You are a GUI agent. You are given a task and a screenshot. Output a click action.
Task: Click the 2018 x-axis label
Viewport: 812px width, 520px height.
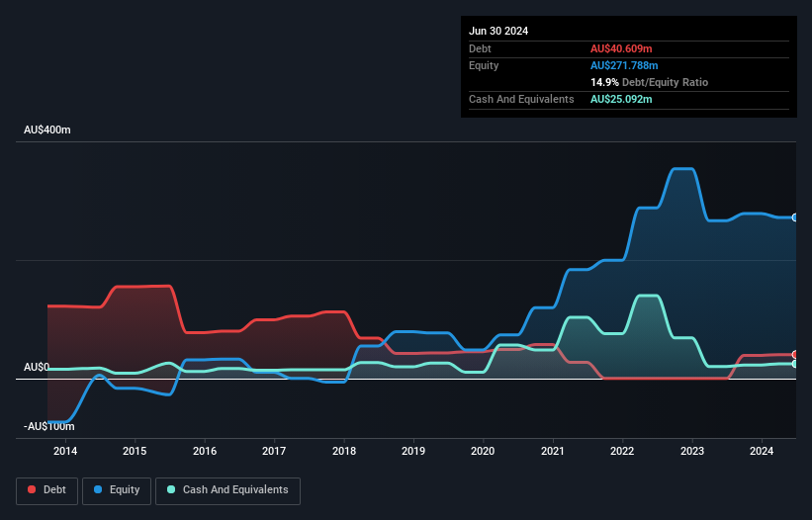[x=344, y=451]
